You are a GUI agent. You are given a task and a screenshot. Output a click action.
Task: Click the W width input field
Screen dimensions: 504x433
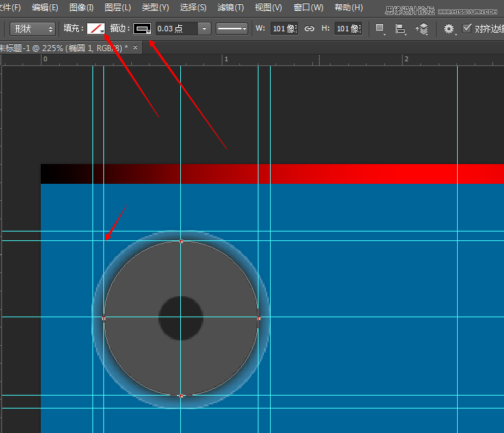point(284,29)
